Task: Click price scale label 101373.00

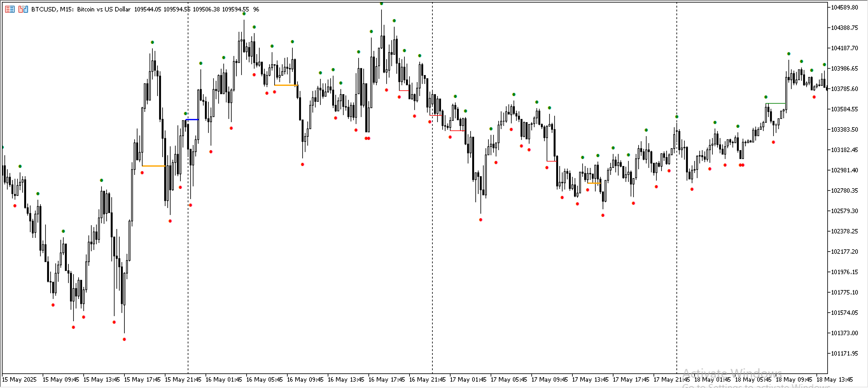Action: click(x=844, y=333)
